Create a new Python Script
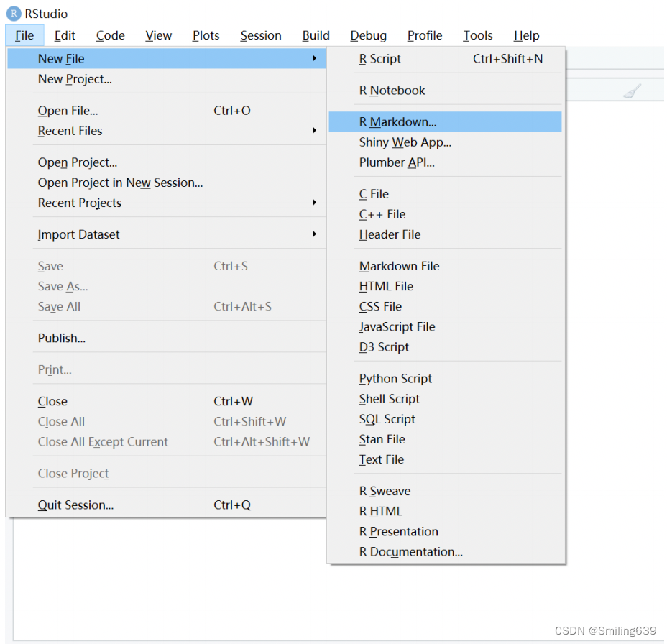Screen dimensions: 667x644 446,379
